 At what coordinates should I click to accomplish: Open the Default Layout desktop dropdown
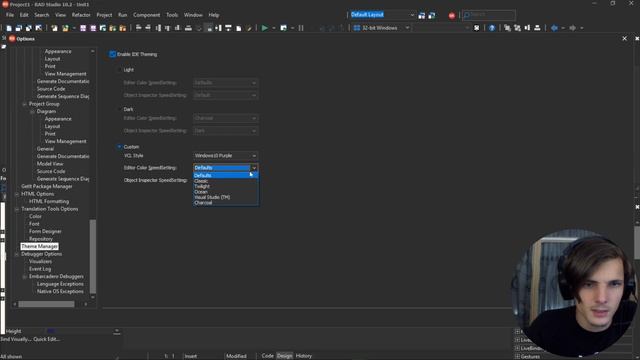pos(412,15)
